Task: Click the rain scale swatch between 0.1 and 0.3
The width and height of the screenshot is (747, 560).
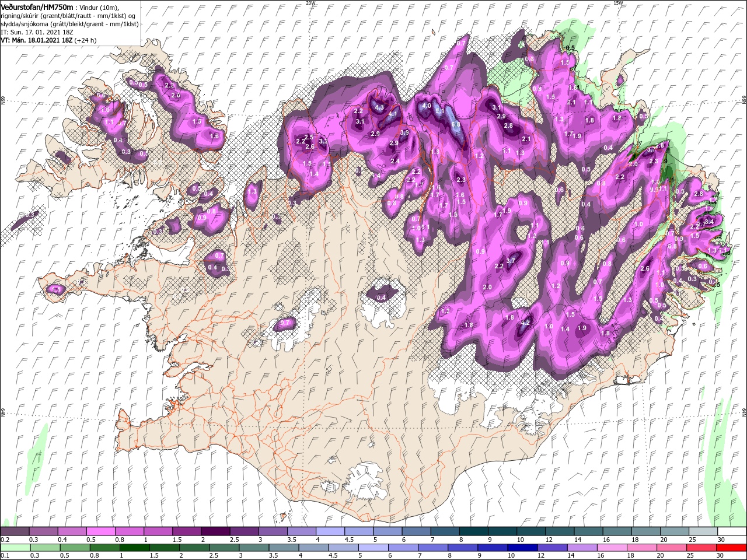Action: (x=15, y=548)
